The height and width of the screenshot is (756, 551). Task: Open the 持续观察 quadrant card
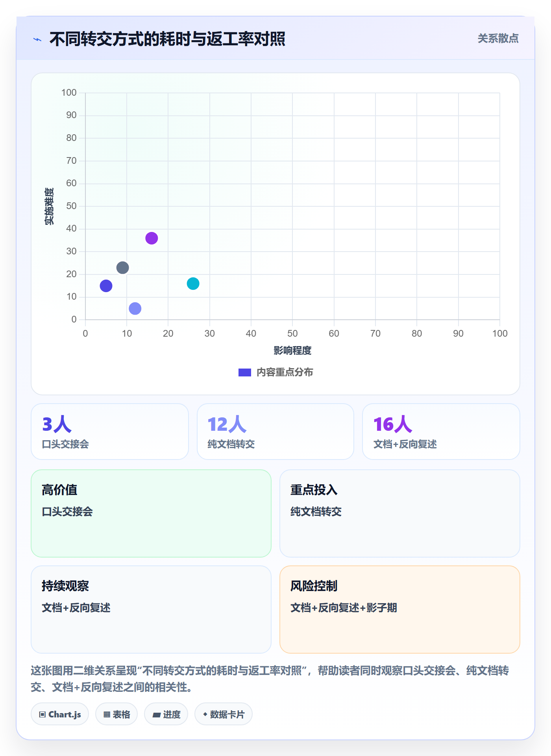(x=151, y=610)
